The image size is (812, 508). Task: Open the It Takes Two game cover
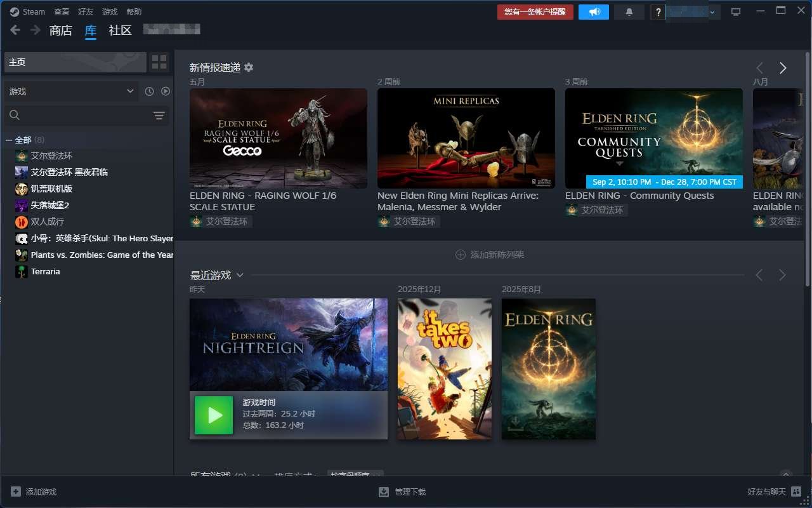click(x=445, y=369)
